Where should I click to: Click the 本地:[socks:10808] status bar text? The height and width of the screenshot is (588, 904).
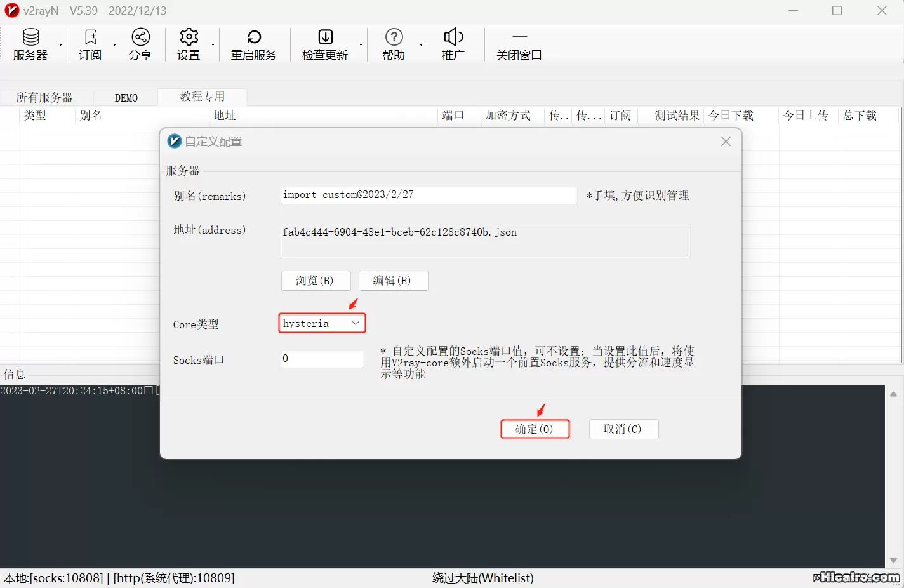(x=53, y=578)
